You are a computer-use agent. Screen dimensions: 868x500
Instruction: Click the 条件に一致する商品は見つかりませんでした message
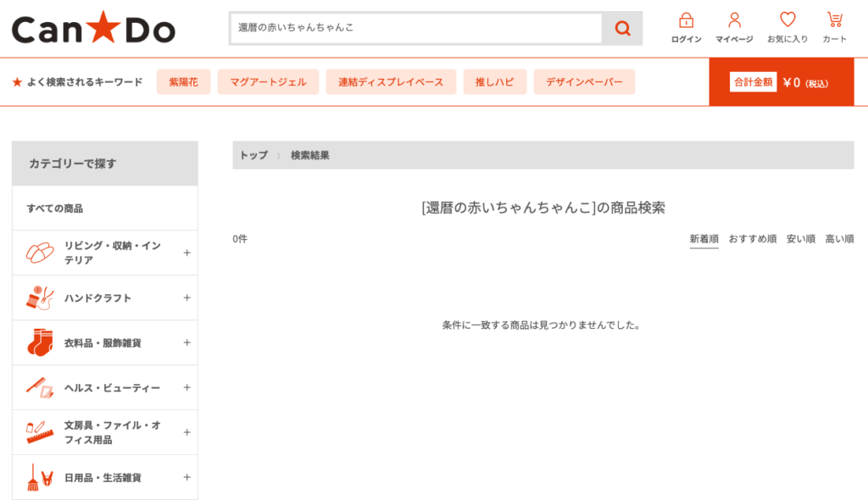pos(541,325)
